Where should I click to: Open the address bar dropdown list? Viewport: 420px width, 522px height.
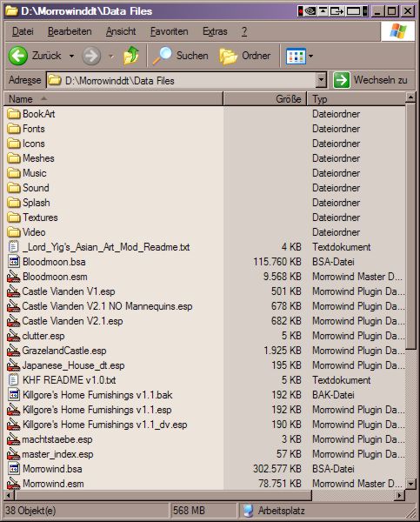321,80
